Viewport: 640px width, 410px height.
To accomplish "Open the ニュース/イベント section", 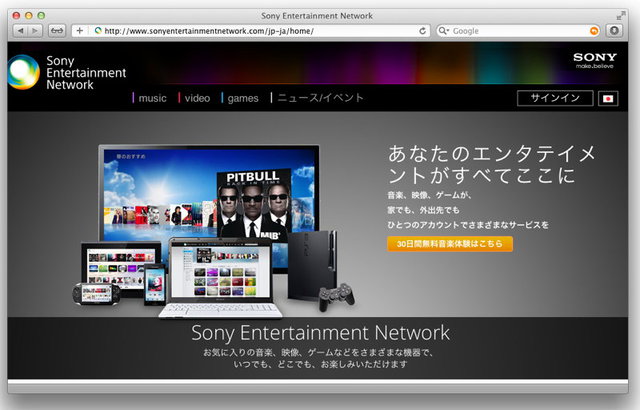I will 317,98.
